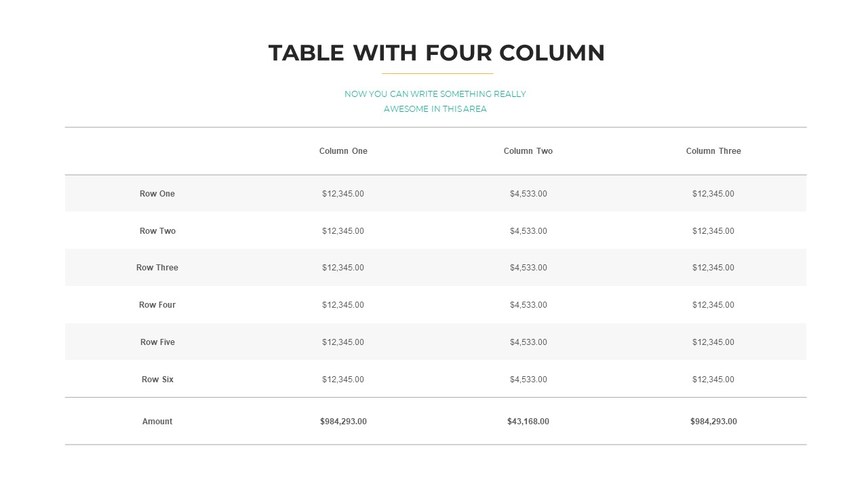Screen dimensions: 868x488
Task: Select the 'Row Three' label
Action: pyautogui.click(x=157, y=268)
